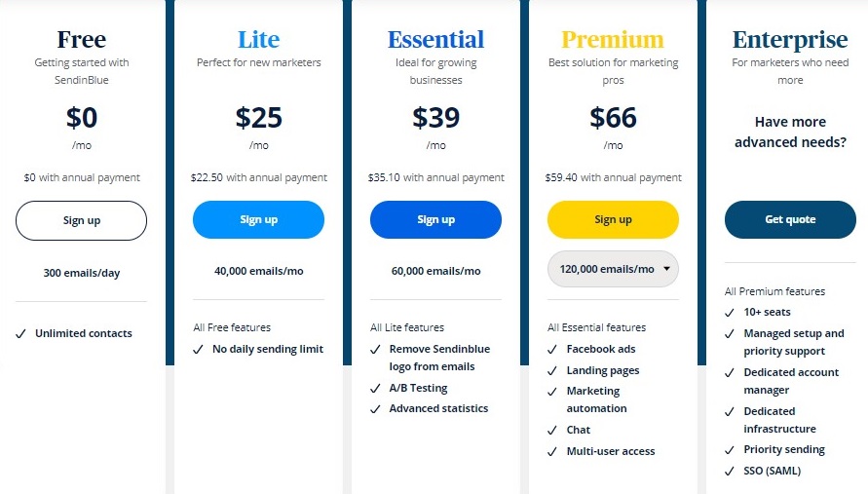Click the checkmark beside 10+ seats

point(729,313)
